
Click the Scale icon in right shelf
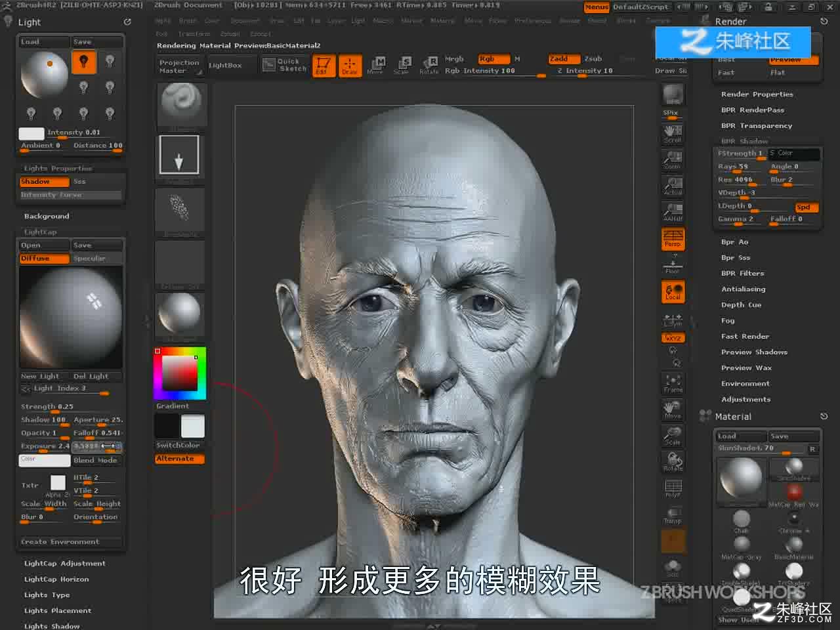[x=673, y=435]
